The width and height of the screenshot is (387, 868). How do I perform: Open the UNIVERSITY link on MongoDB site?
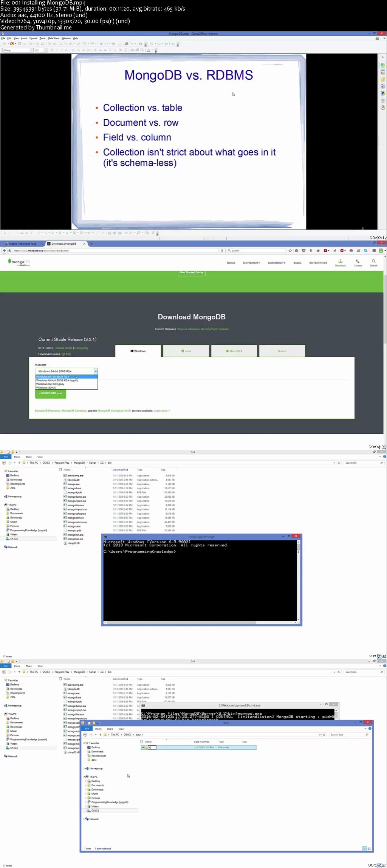click(251, 263)
